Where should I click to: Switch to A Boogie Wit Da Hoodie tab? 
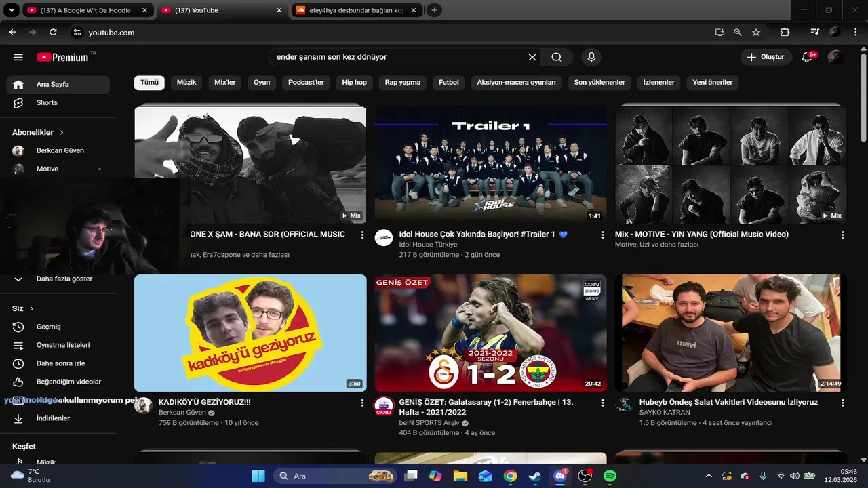[x=87, y=10]
